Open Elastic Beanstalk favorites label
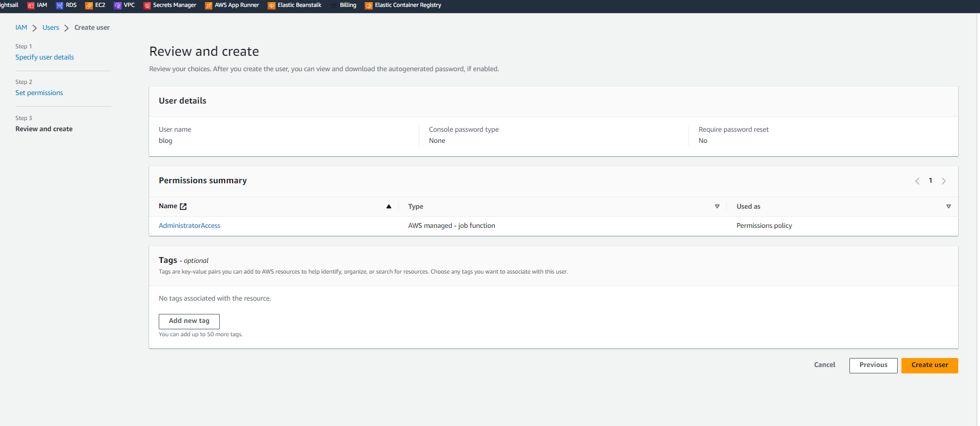980x426 pixels. coord(299,5)
